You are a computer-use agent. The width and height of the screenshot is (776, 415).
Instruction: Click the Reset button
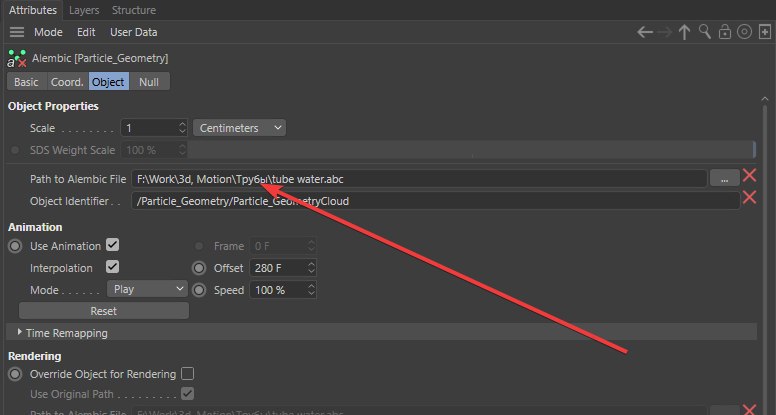103,311
